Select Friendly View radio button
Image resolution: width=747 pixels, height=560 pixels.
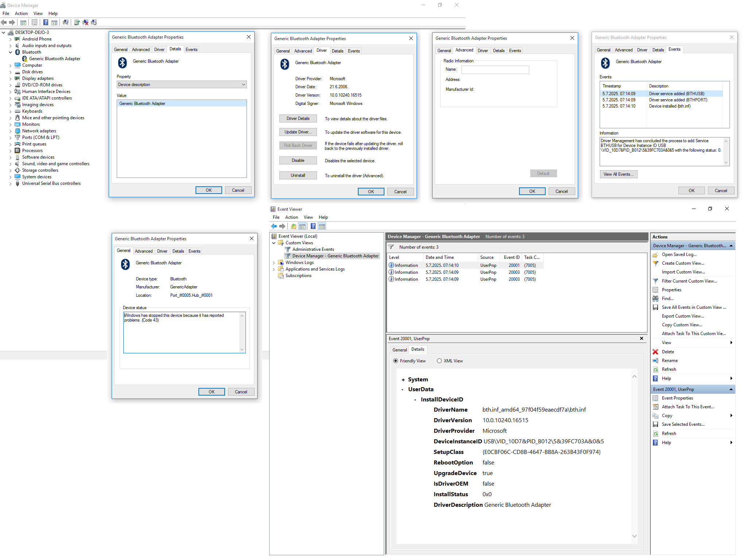pyautogui.click(x=395, y=361)
